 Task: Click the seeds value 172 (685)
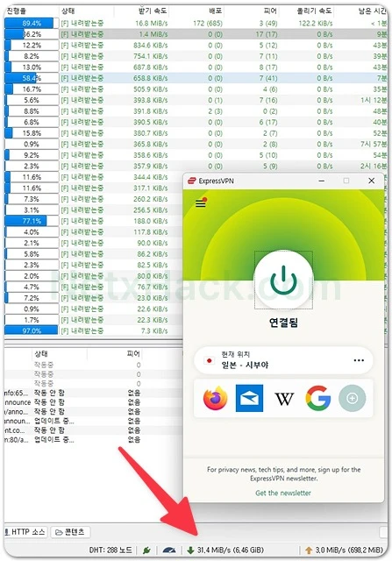coord(208,24)
